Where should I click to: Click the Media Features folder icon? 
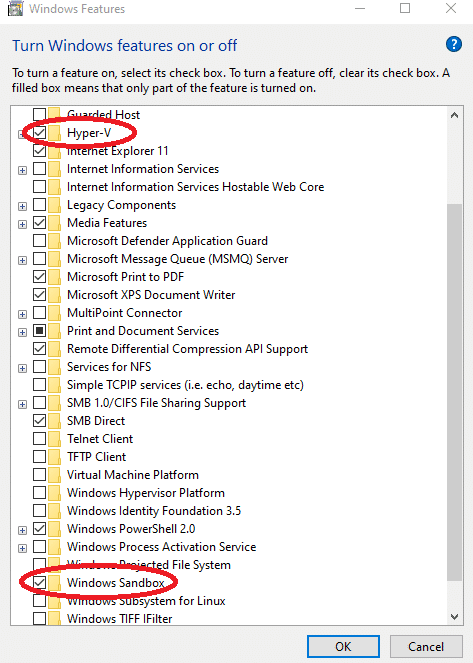(55, 223)
